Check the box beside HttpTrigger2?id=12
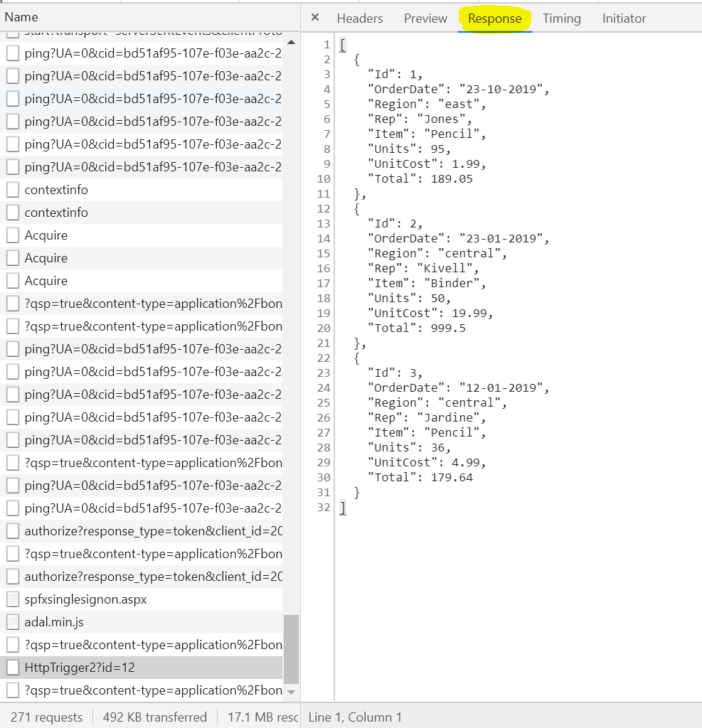This screenshot has width=702, height=728. [11, 668]
